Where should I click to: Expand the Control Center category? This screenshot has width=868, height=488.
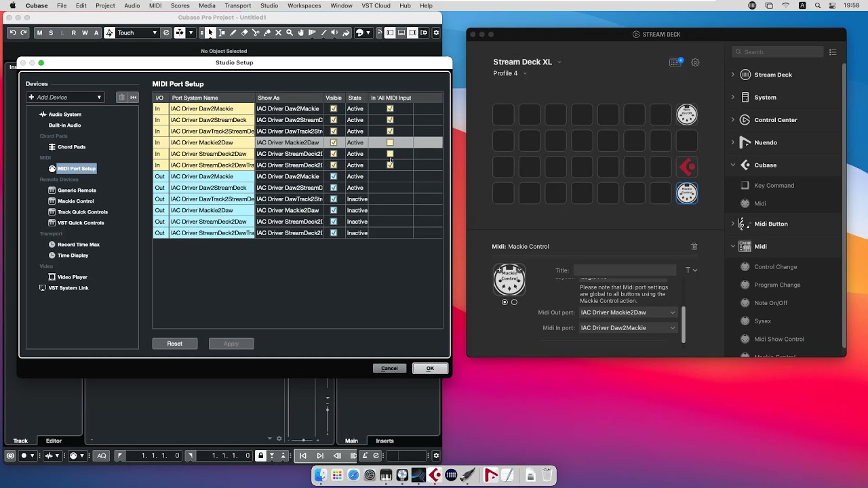(732, 120)
